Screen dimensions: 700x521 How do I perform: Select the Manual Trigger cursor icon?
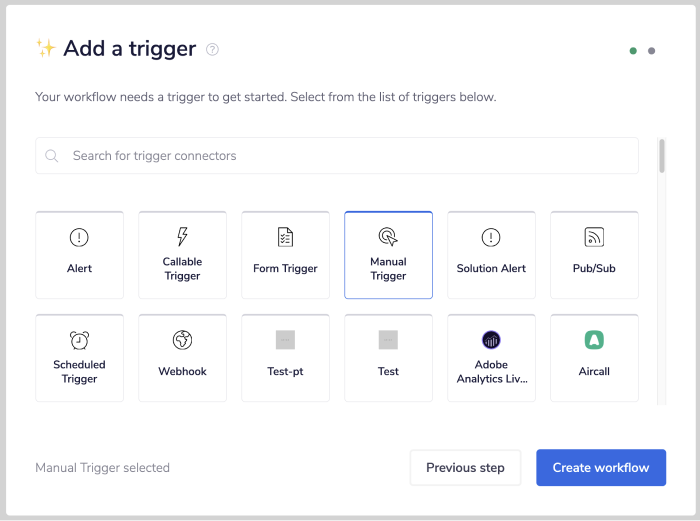388,236
